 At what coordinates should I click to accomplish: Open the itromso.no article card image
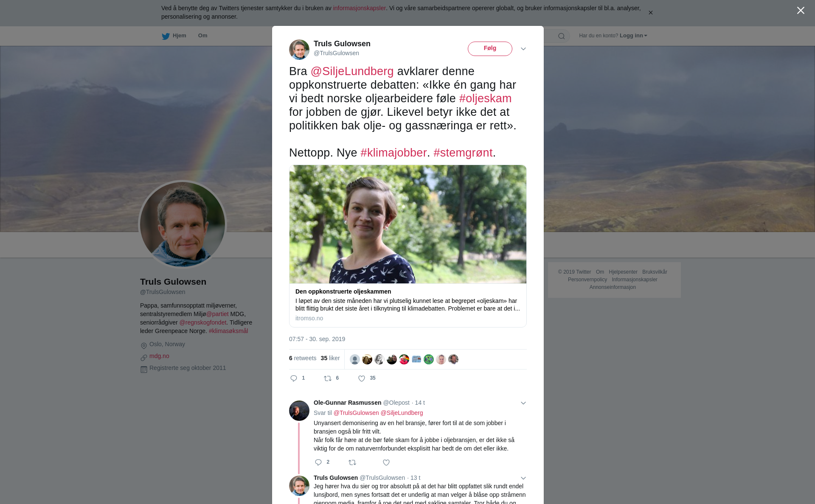coord(408,224)
